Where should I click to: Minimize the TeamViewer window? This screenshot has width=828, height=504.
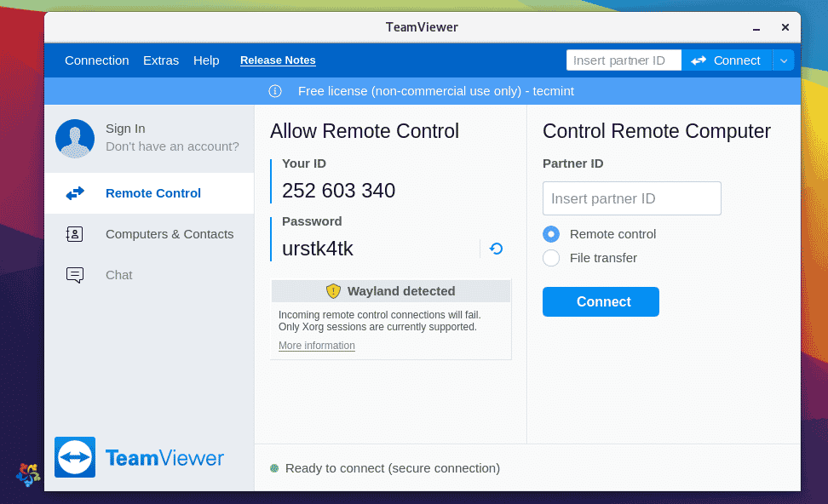[x=756, y=28]
